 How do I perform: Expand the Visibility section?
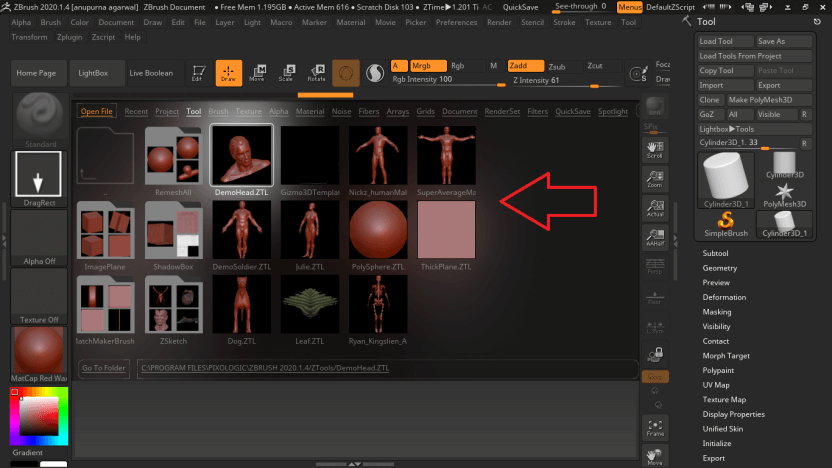[x=716, y=326]
